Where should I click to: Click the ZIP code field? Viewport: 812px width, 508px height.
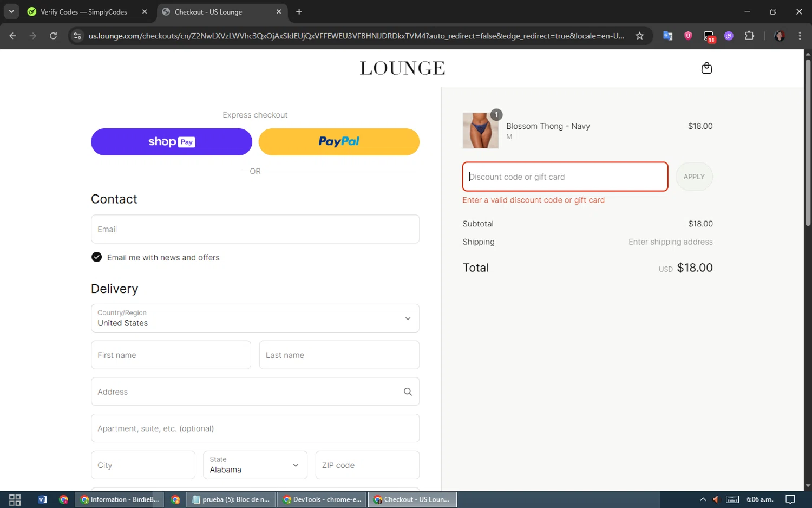[x=368, y=465]
